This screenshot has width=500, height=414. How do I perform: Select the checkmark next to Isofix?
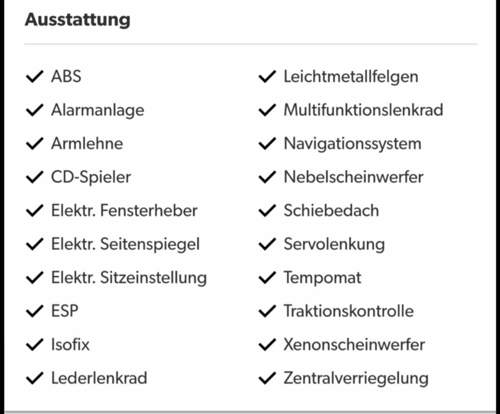click(x=34, y=345)
